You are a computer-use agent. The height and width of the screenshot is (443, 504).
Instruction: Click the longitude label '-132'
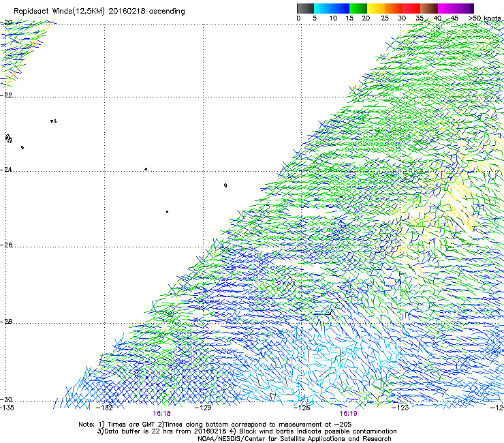click(105, 408)
